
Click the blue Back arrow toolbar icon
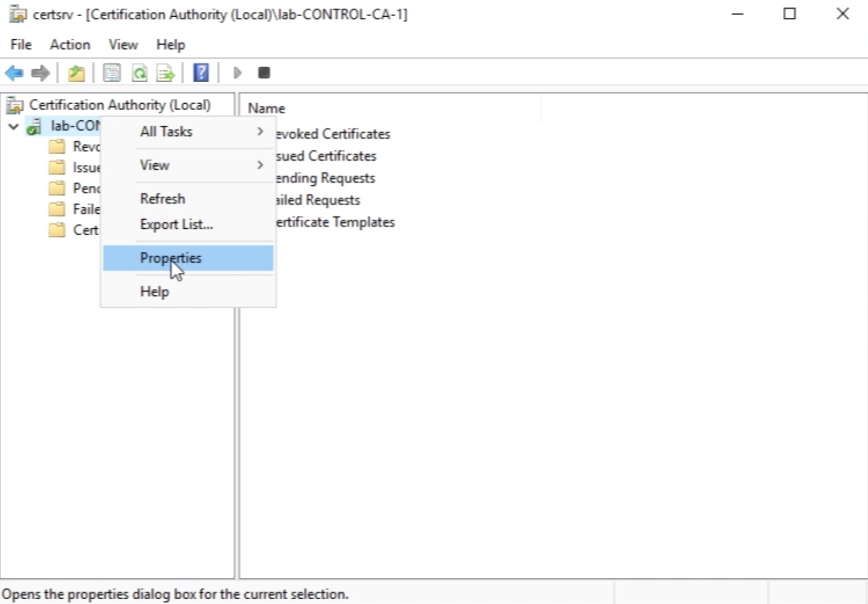[14, 73]
